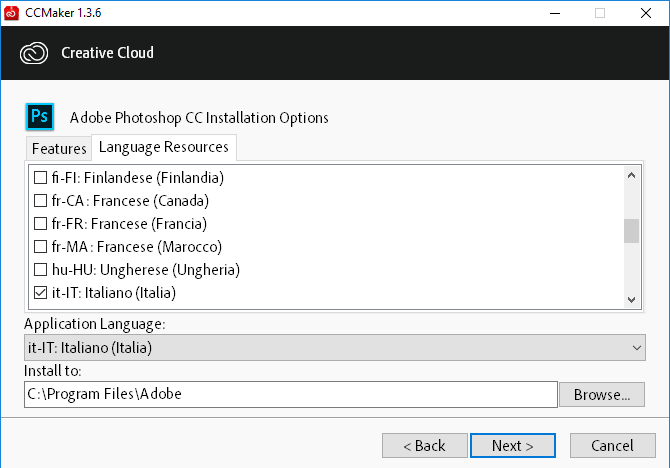Select the Language Resources tab

click(164, 147)
